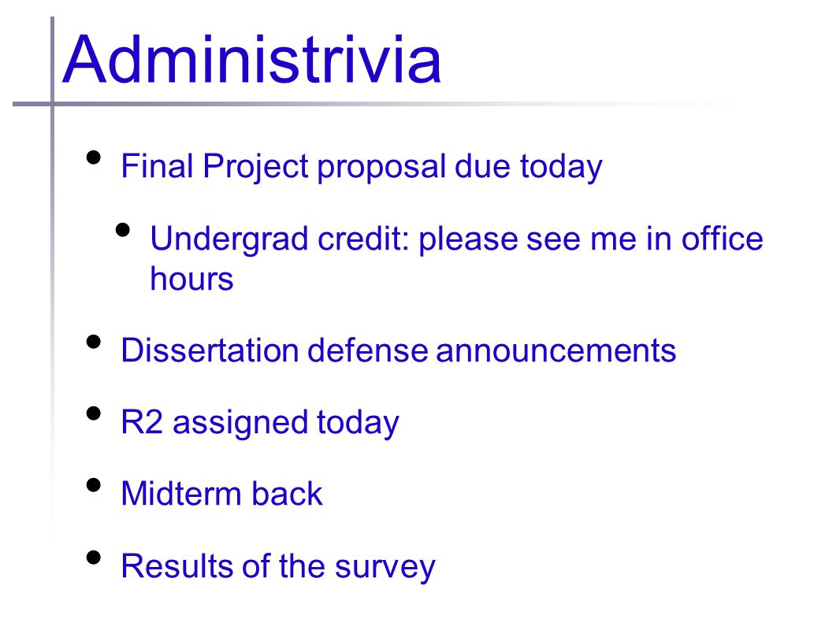Click the bullet before R2 assigned
Screen dimensions: 840x630
[x=94, y=413]
